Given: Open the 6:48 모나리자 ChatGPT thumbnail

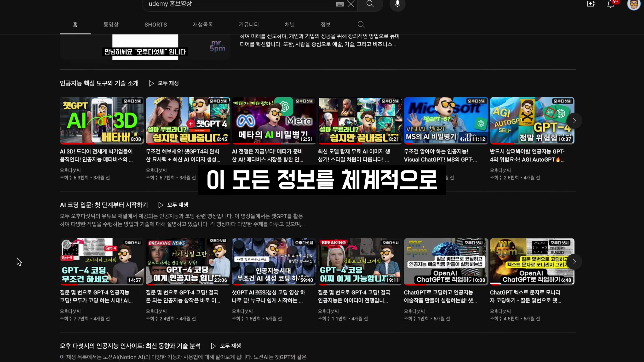Looking at the screenshot, I should 532,262.
